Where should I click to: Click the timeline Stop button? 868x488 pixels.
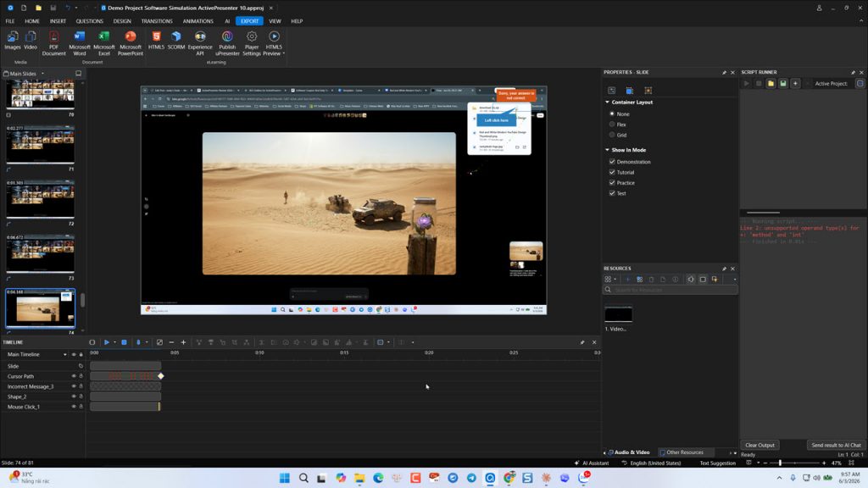pos(124,342)
